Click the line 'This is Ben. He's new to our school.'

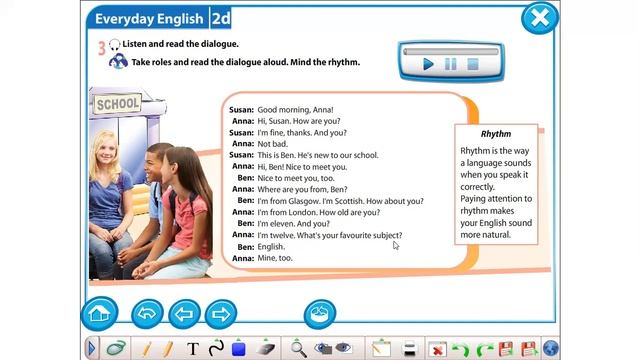[318, 155]
